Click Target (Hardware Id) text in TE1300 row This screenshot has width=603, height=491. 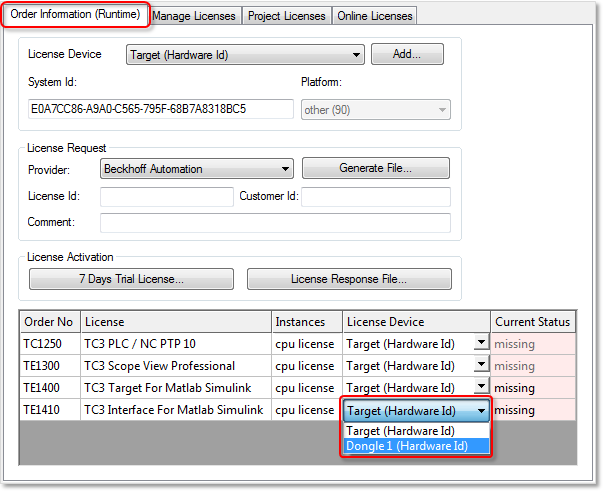tap(400, 366)
